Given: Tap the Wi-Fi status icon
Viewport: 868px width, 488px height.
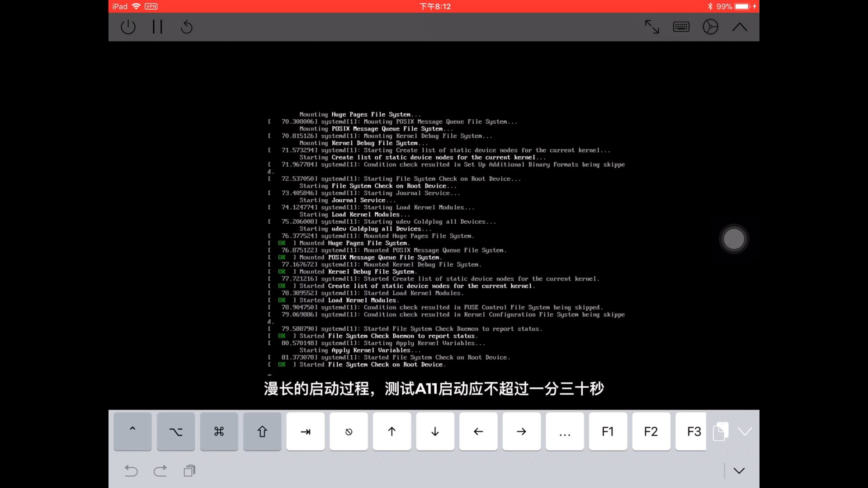Looking at the screenshot, I should 136,6.
